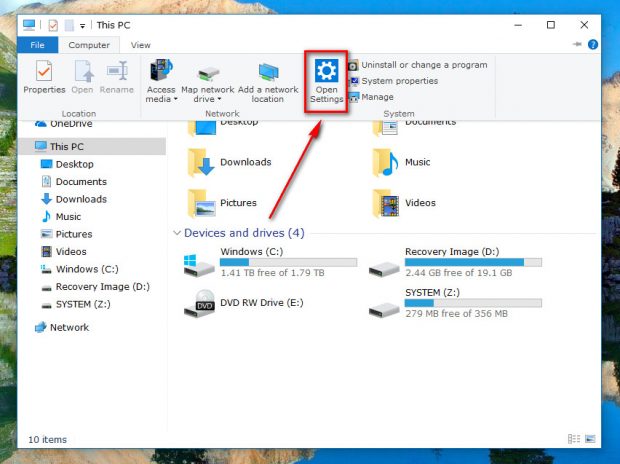Switch to the View ribbon tab
Screen dimensions: 620x464
point(140,45)
